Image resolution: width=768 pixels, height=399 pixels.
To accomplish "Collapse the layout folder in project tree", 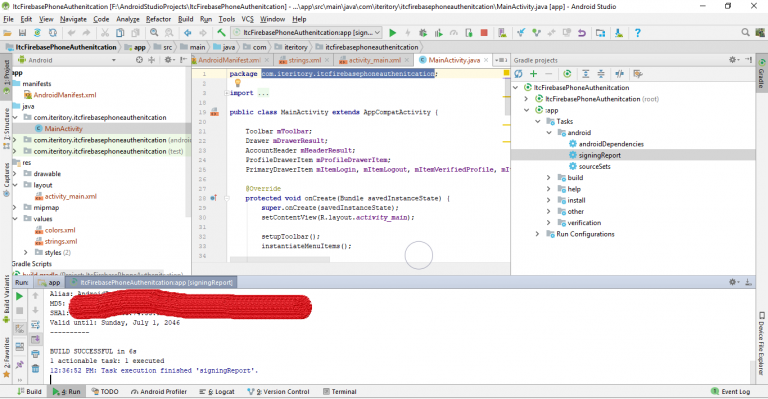I will tap(15, 185).
